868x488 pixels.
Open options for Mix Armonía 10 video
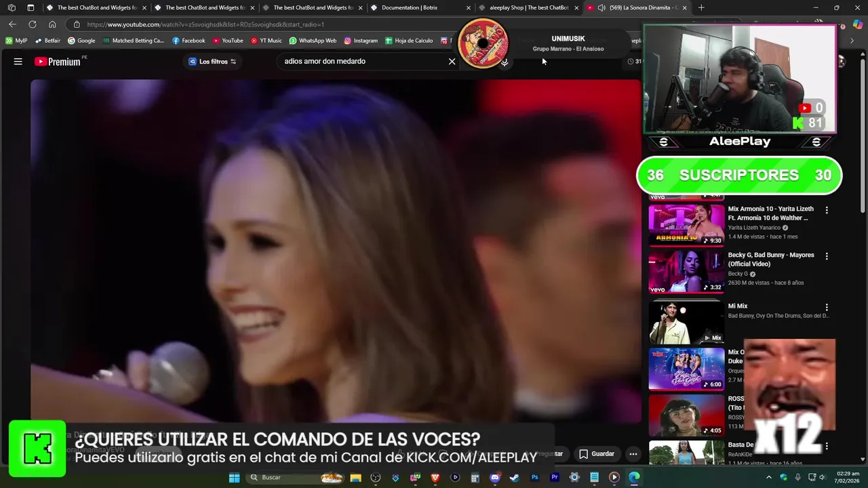(x=827, y=210)
